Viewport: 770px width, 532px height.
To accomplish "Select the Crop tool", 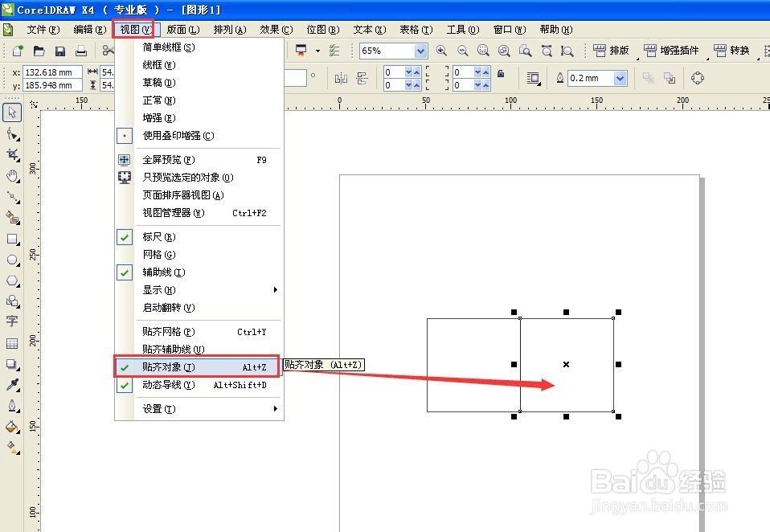I will click(12, 155).
